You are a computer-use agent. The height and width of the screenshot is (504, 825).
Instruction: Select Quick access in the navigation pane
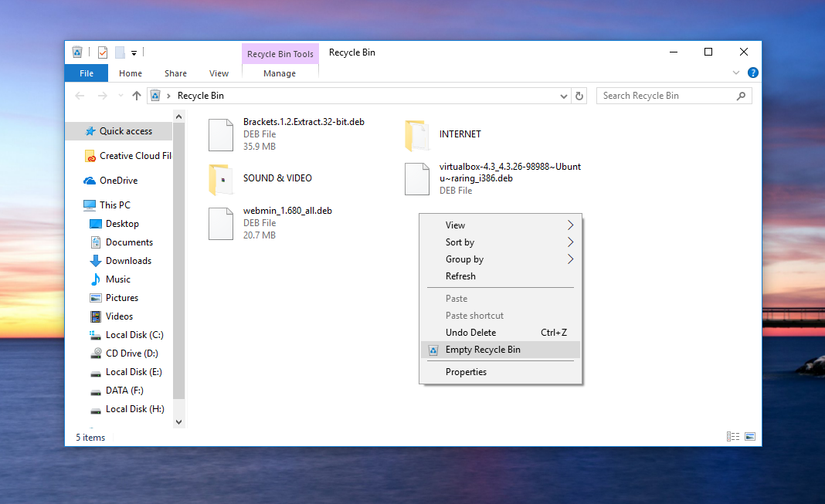click(x=120, y=131)
